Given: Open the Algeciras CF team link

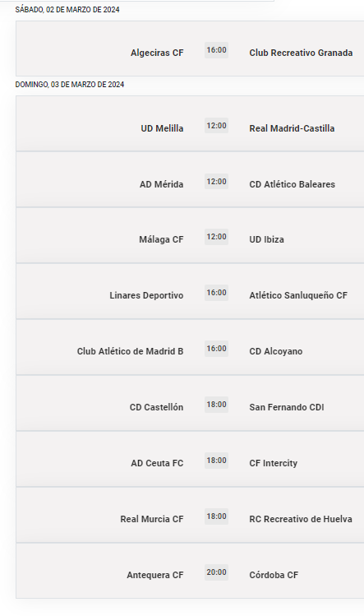Looking at the screenshot, I should pos(157,53).
